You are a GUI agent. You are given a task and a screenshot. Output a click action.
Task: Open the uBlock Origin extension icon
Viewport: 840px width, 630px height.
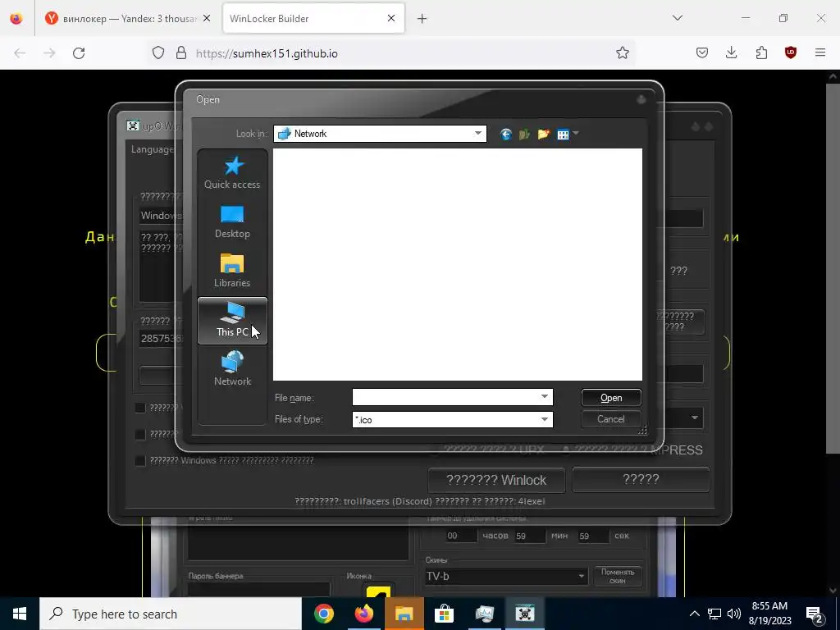tap(790, 53)
